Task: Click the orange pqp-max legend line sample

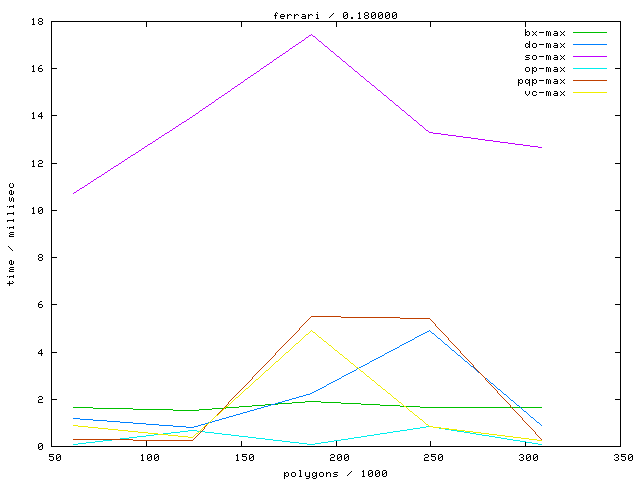Action: (x=590, y=81)
